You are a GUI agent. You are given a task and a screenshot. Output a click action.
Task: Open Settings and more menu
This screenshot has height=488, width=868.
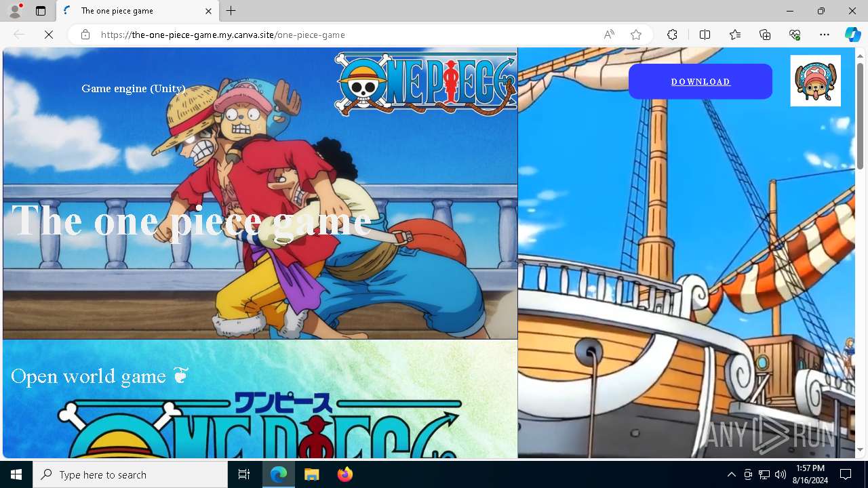pyautogui.click(x=825, y=35)
